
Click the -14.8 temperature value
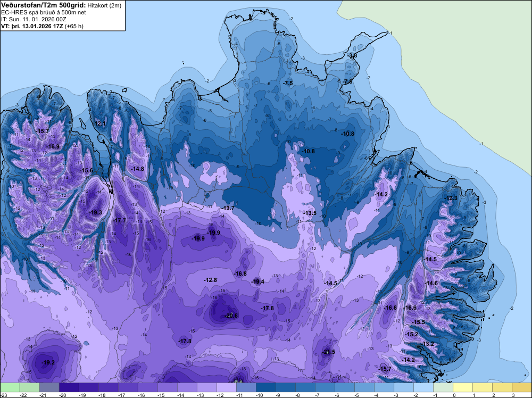(x=137, y=169)
